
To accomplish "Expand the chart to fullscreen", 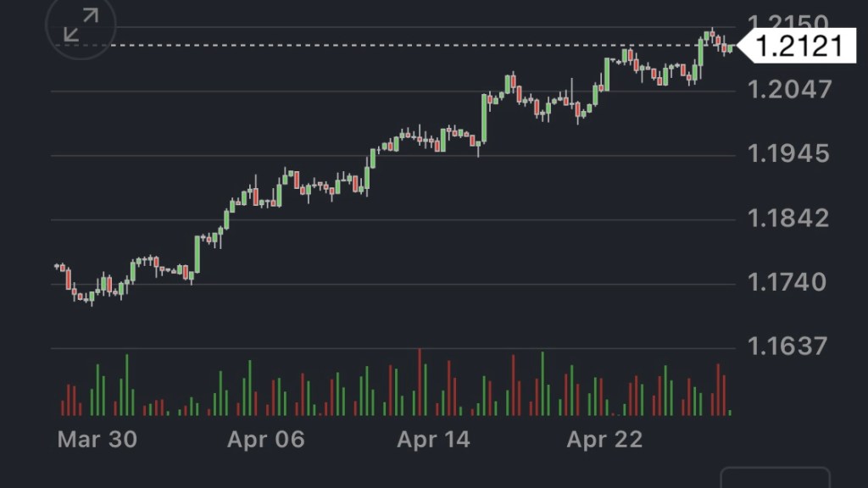I will (x=80, y=26).
